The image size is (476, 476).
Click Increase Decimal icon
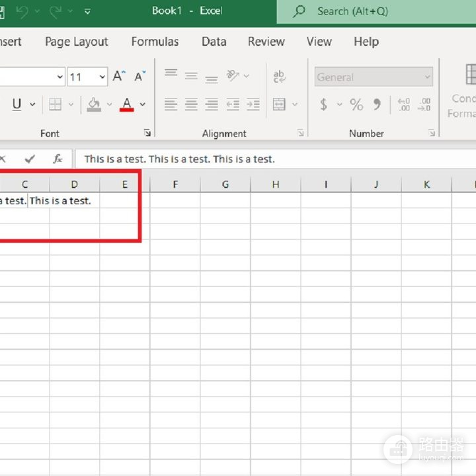coord(404,104)
